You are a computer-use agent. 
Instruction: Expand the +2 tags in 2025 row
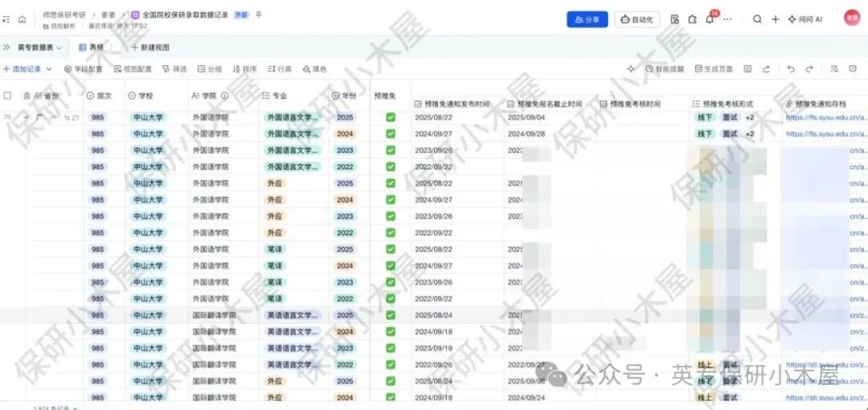[x=750, y=117]
